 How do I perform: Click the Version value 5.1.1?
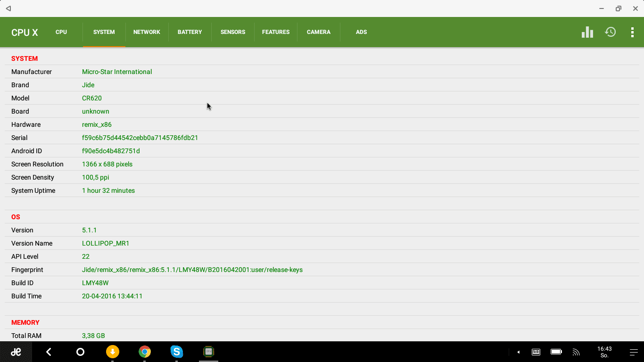(89, 230)
